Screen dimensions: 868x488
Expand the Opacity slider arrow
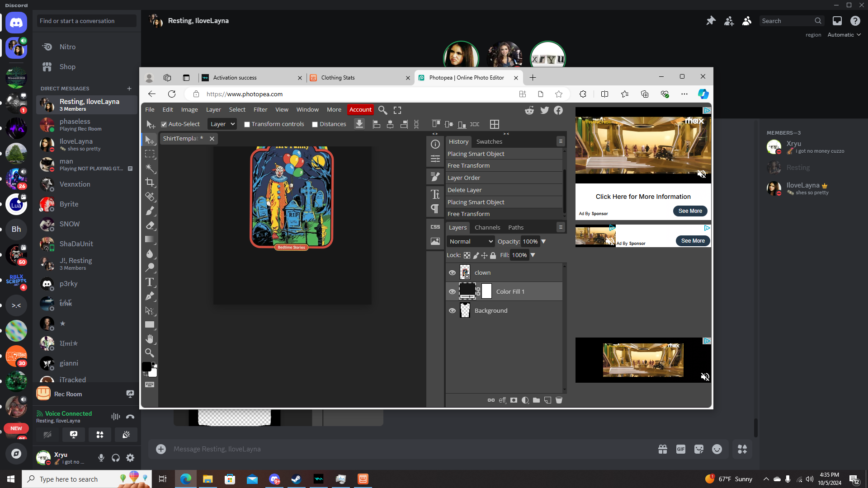tap(544, 241)
